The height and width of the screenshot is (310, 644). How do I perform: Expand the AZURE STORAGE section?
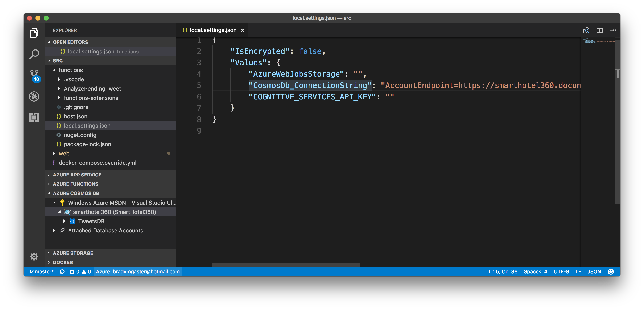coord(73,253)
